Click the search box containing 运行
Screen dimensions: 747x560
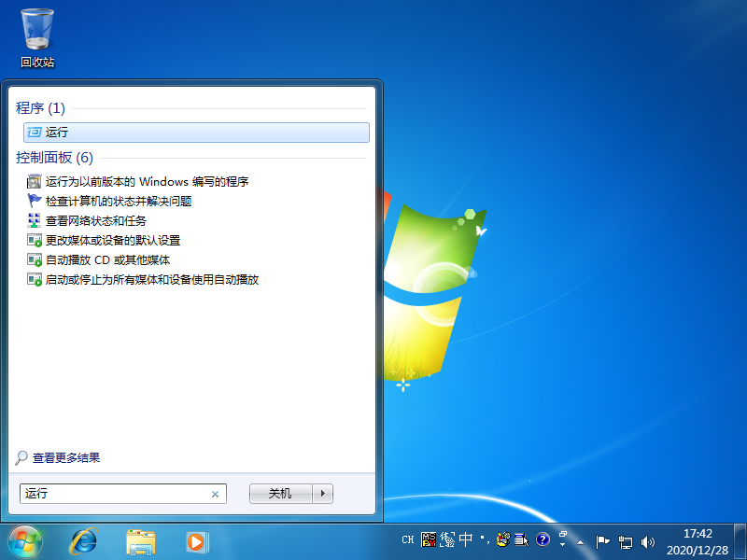pos(112,494)
